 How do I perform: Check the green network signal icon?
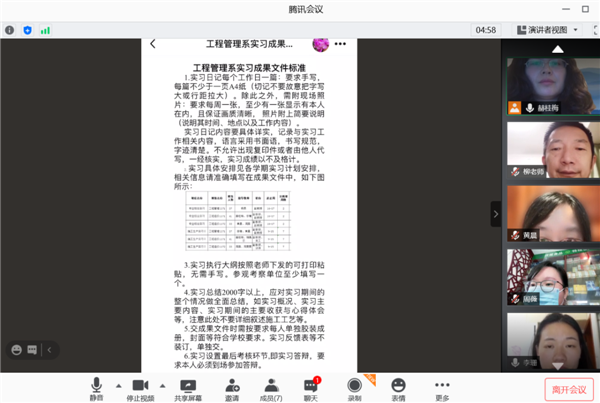pyautogui.click(x=45, y=30)
